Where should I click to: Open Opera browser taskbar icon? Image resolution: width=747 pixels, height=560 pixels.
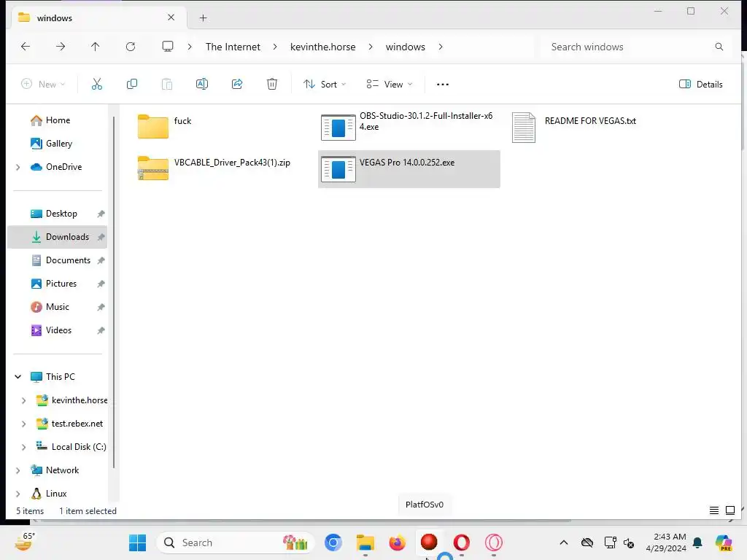pos(461,542)
